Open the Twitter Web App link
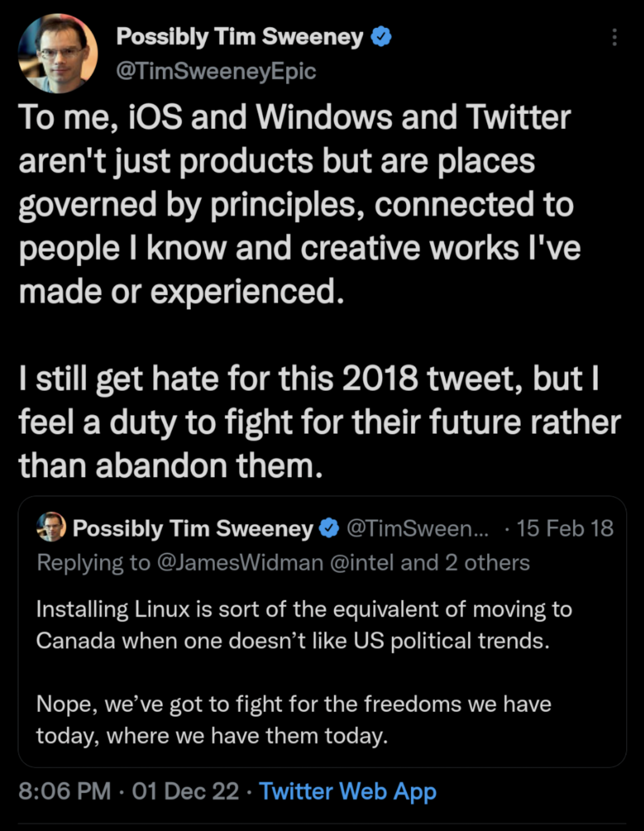This screenshot has width=644, height=831. click(x=347, y=791)
